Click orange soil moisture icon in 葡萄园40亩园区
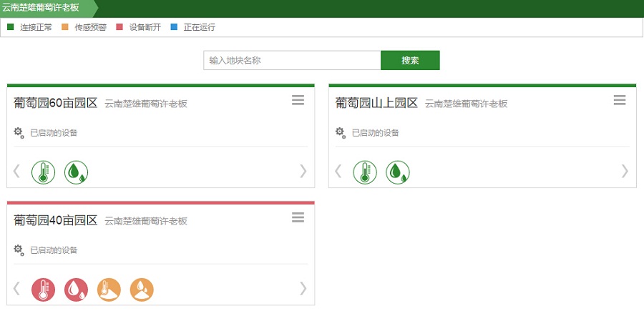Screen dimensions: 644x316 tap(142, 290)
